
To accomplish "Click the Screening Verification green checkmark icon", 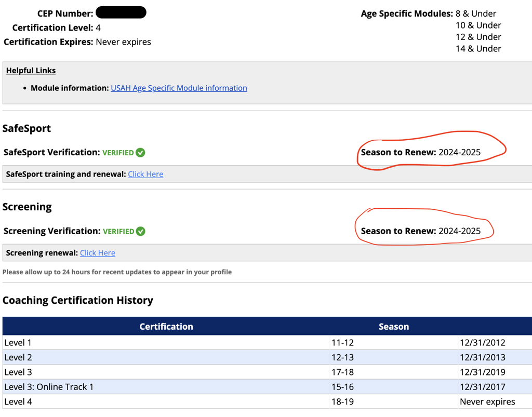I will (x=140, y=231).
